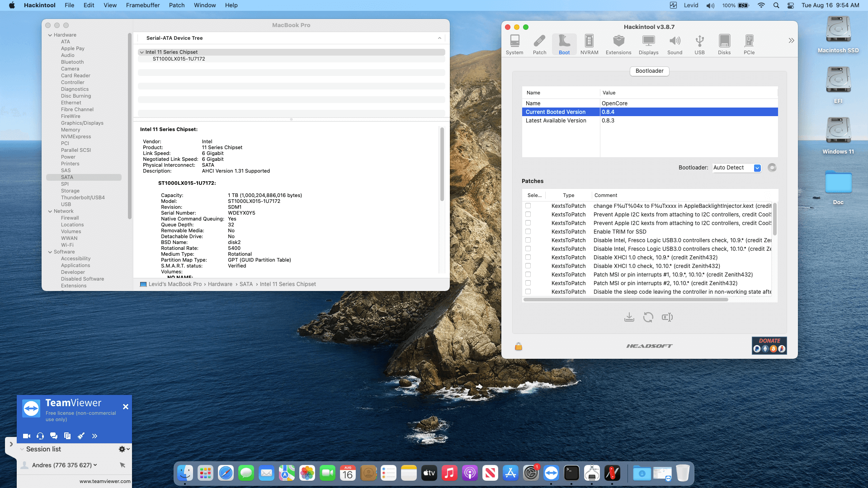Click the download bootloader icon below patches
Viewport: 868px width, 488px height.
[x=629, y=317]
